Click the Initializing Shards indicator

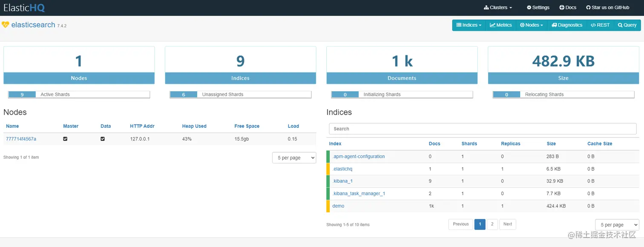[402, 95]
